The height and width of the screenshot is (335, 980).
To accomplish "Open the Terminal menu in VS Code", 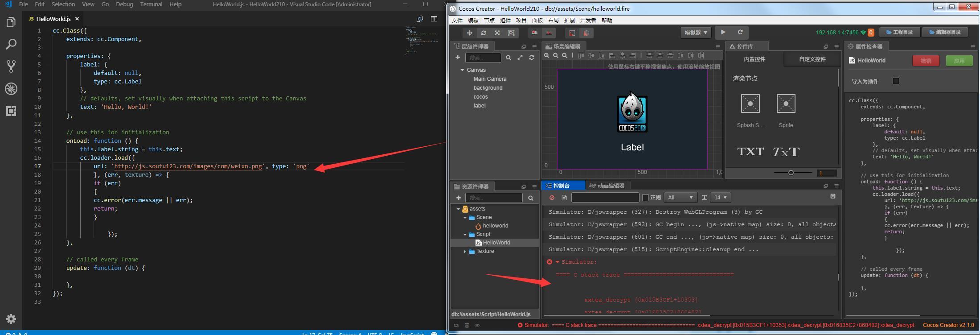I will (x=151, y=4).
